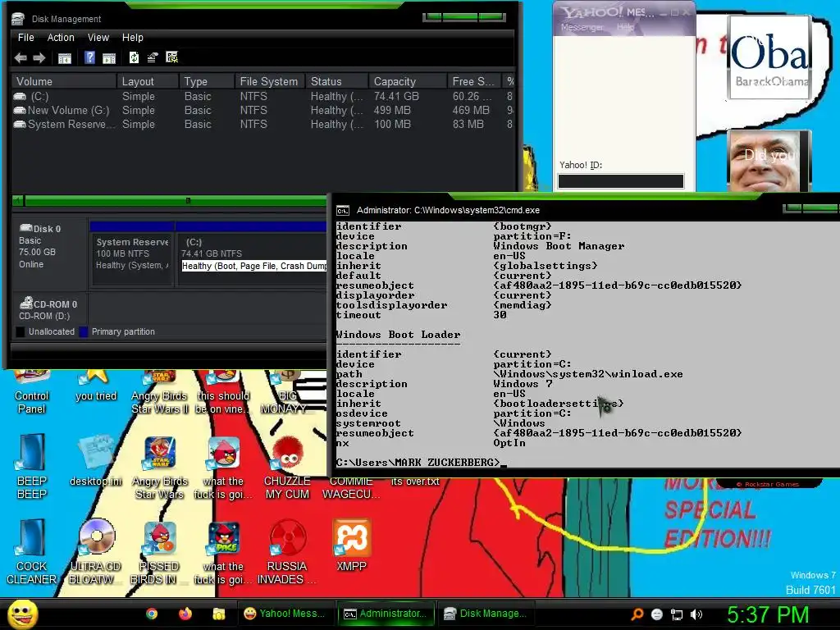Toggle Show/Hide Console Tree toolbar icon
Viewport: 840px width, 630px height.
coord(64,58)
